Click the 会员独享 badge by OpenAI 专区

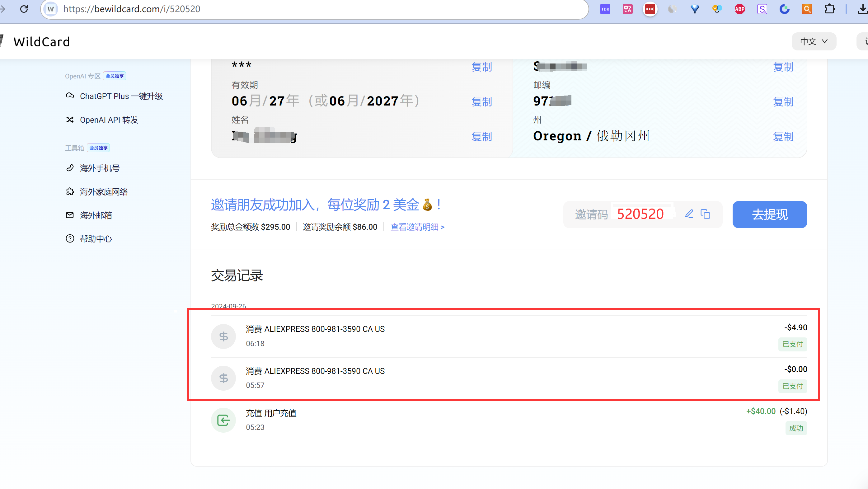115,76
